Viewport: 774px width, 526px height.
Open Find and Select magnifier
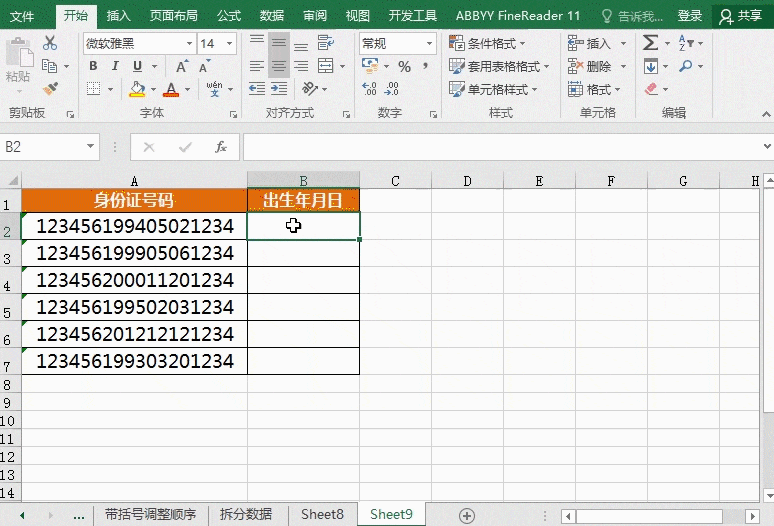[x=686, y=66]
